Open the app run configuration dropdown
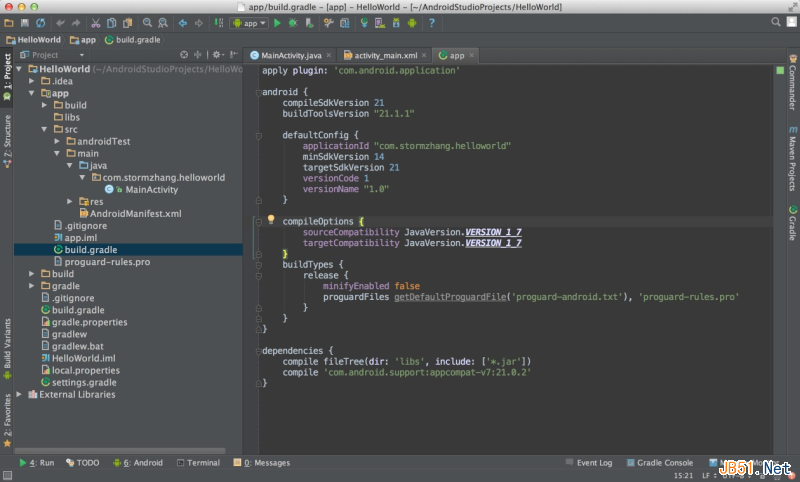This screenshot has height=482, width=800. point(250,22)
